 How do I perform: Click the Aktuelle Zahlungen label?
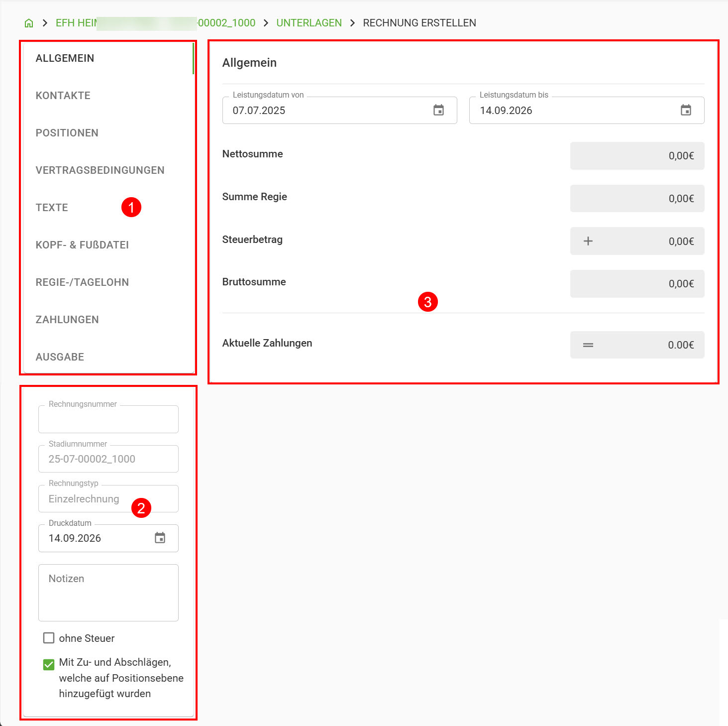pos(267,343)
